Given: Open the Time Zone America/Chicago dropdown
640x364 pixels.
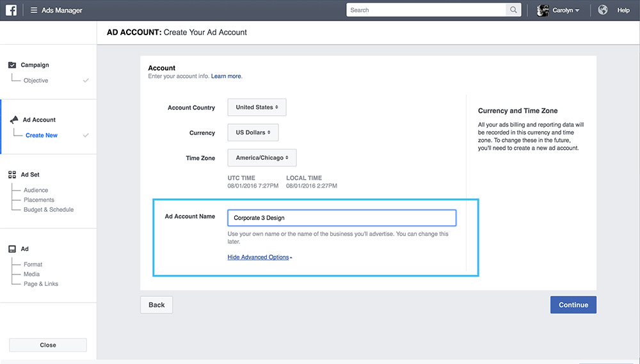Looking at the screenshot, I should [x=262, y=158].
